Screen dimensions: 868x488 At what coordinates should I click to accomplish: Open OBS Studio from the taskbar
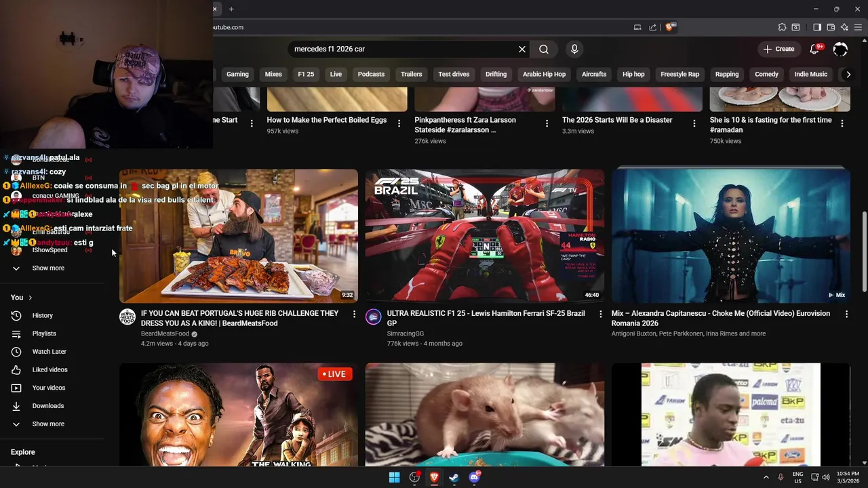pos(414,477)
